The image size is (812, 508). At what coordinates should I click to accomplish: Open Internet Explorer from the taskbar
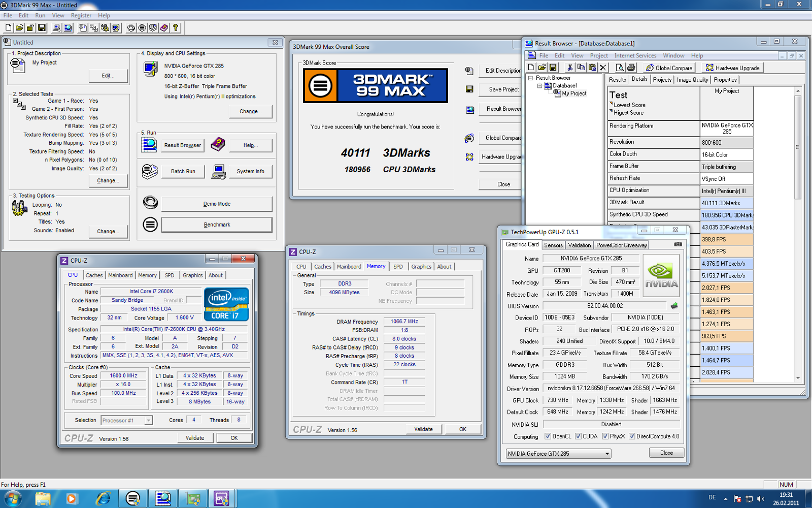click(x=103, y=499)
